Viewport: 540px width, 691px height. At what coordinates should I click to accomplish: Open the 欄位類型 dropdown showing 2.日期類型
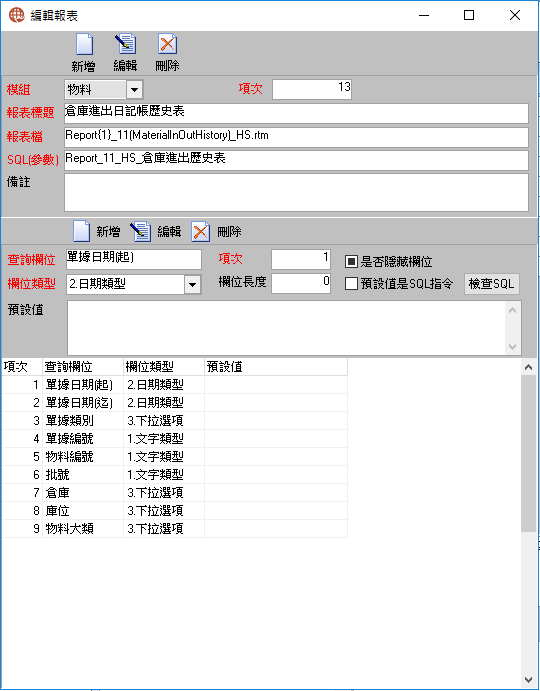coord(192,284)
